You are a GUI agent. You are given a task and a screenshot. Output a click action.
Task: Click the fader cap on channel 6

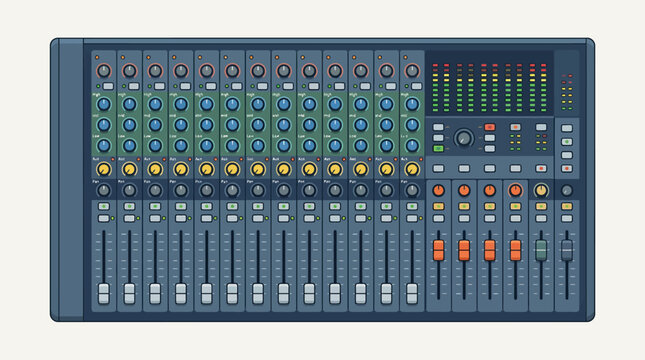232,293
